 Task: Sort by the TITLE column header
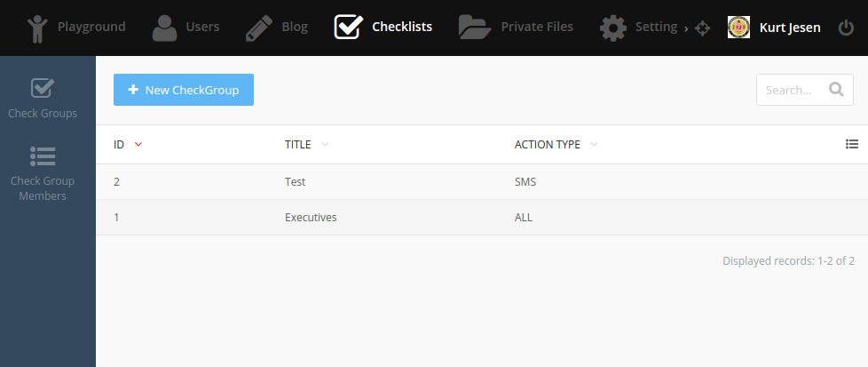click(x=298, y=145)
